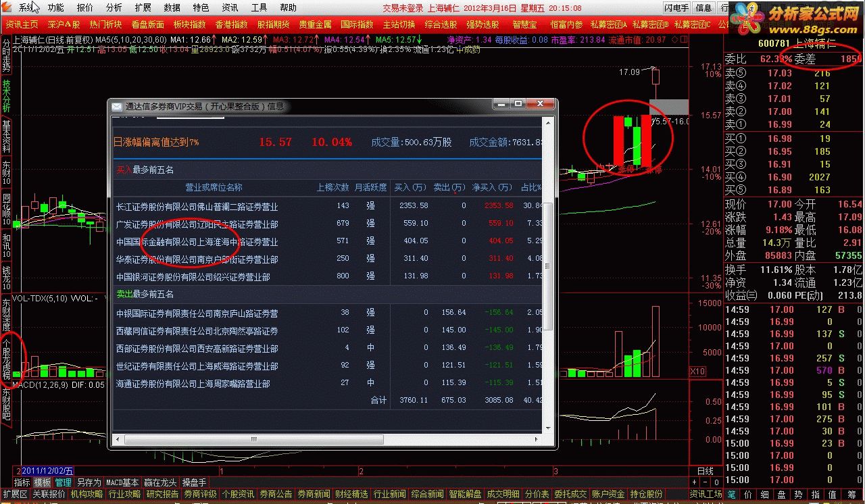
Task: Open 个股资讯 bottom tab
Action: 238,495
